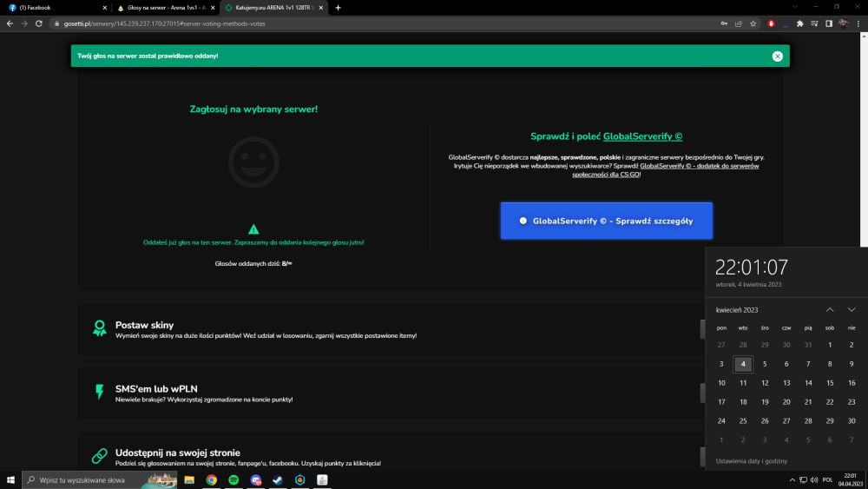Click the SMS'em lub wPLN lightning icon

click(100, 392)
